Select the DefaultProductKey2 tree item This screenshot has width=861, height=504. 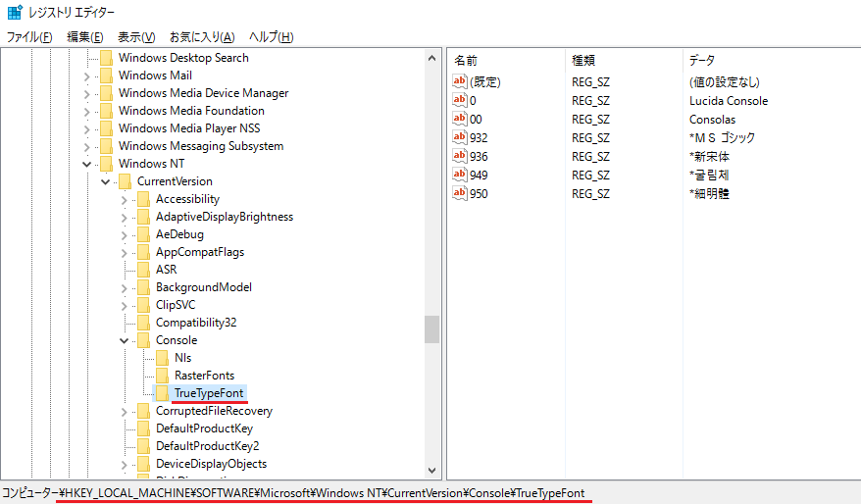[207, 446]
